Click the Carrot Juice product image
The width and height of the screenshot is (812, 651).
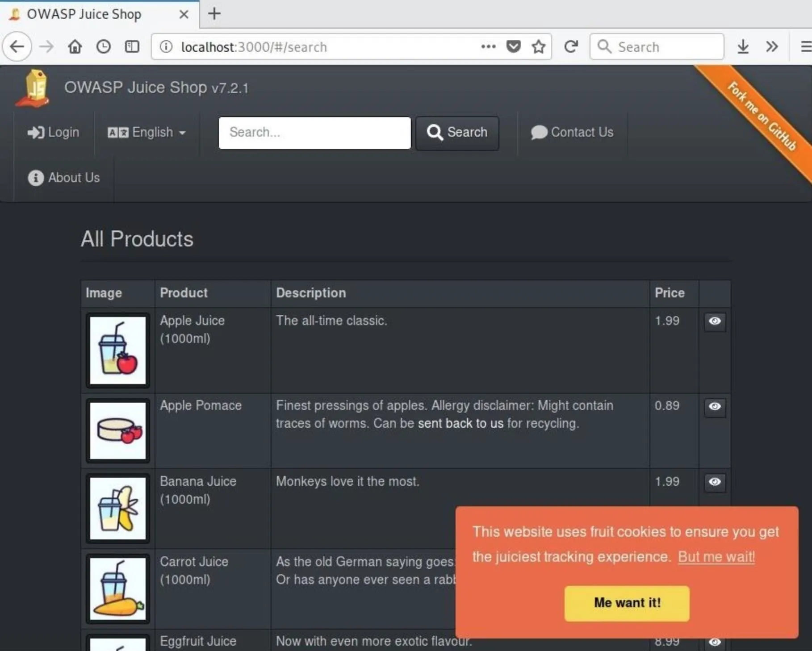[118, 589]
